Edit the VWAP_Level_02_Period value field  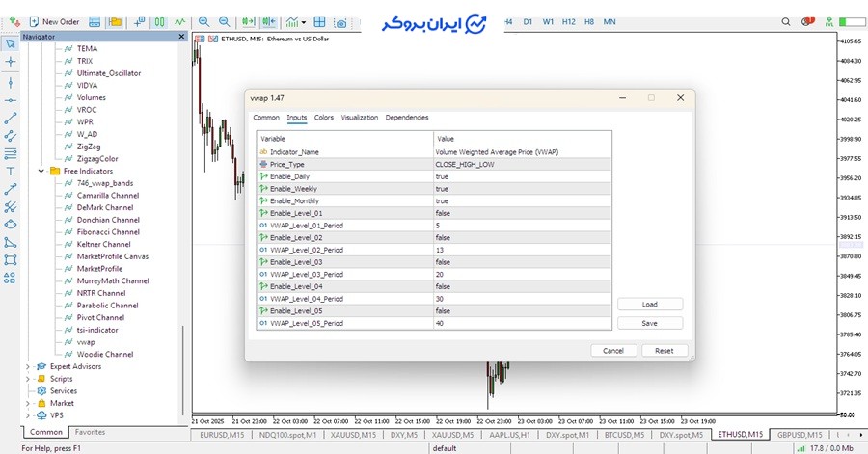521,250
